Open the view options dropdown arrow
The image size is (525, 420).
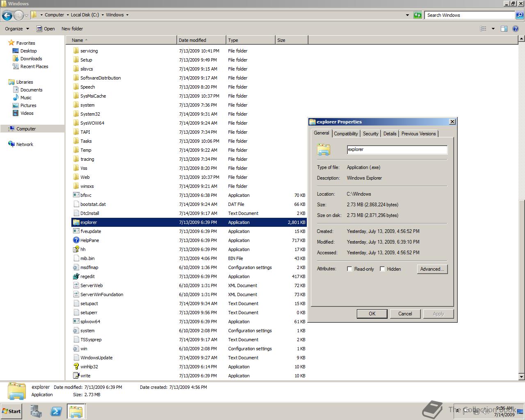(x=493, y=29)
